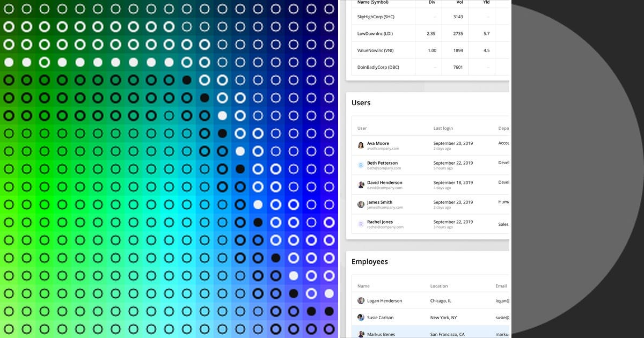Click the Employees section heading
Screen dimensions: 644x338
click(370, 261)
